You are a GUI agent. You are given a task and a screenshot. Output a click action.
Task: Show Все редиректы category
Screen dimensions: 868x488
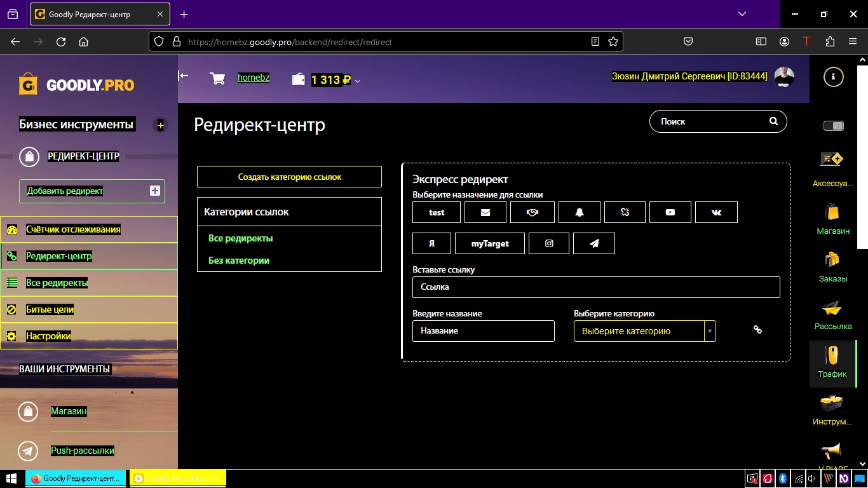[x=241, y=238]
